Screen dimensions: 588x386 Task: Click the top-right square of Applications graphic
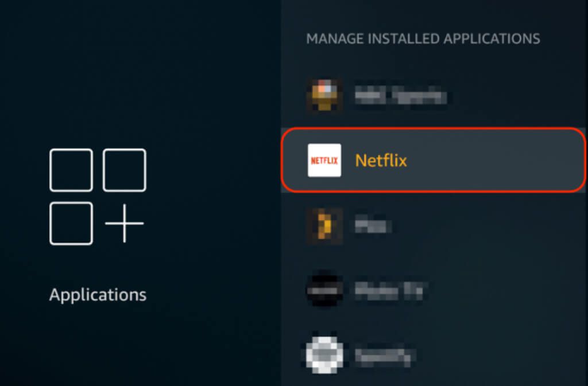tap(124, 170)
